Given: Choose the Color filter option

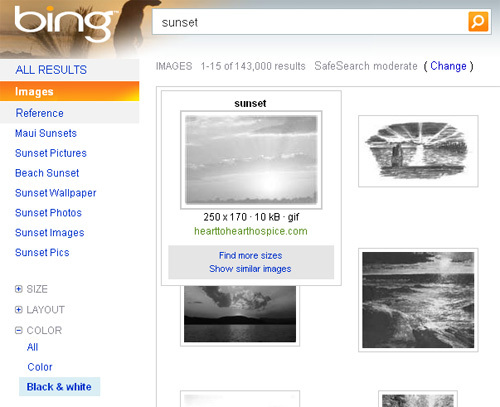Looking at the screenshot, I should click(40, 367).
